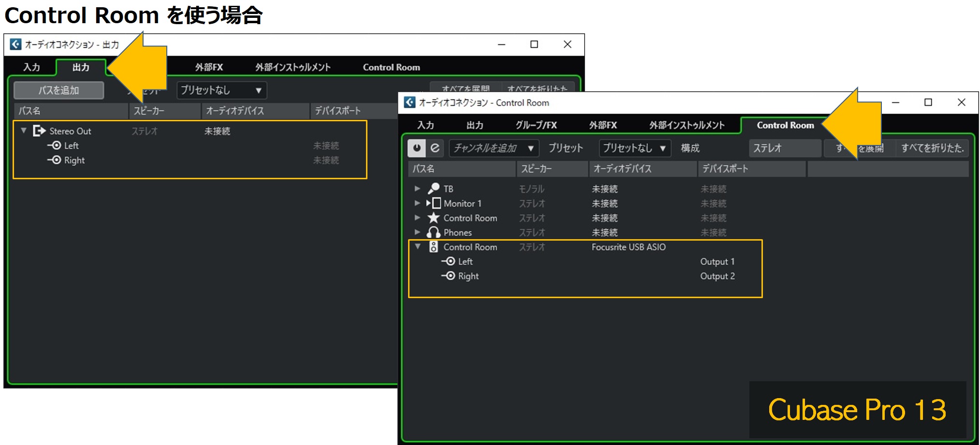Select the active Control Room tab
Viewport: 980px width, 445px height.
coord(785,125)
